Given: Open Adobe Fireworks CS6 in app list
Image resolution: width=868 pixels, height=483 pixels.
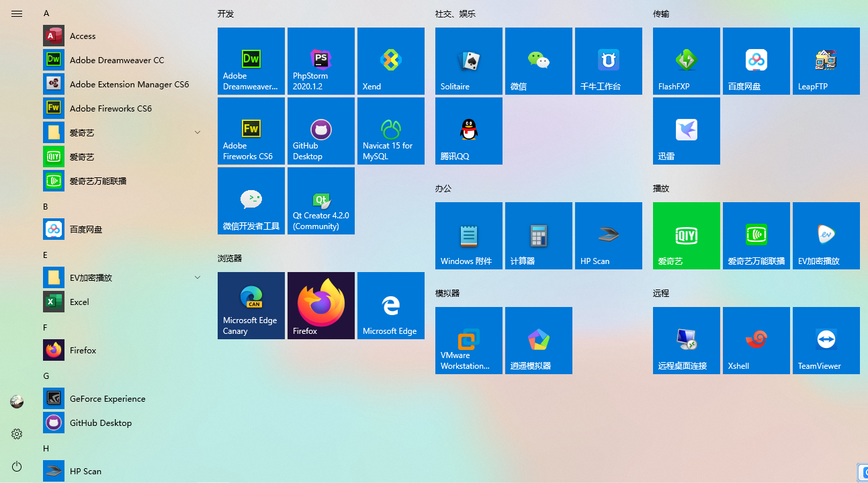Looking at the screenshot, I should (x=124, y=108).
